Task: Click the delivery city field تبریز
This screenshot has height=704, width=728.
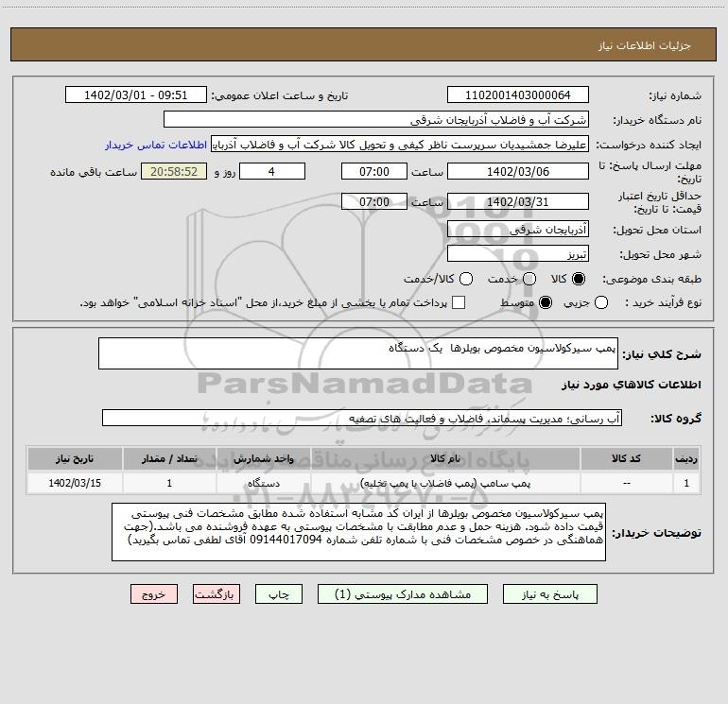Action: coord(518,253)
